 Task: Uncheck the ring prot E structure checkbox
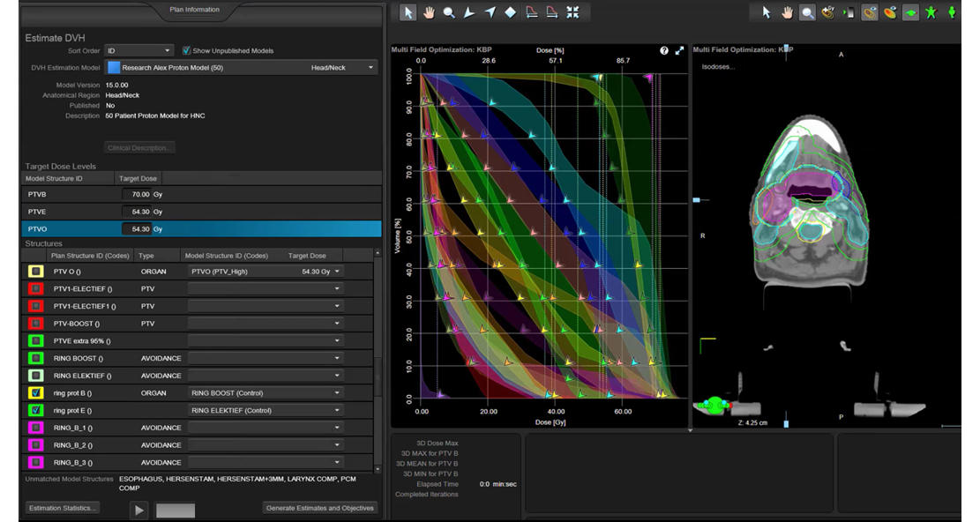(38, 411)
